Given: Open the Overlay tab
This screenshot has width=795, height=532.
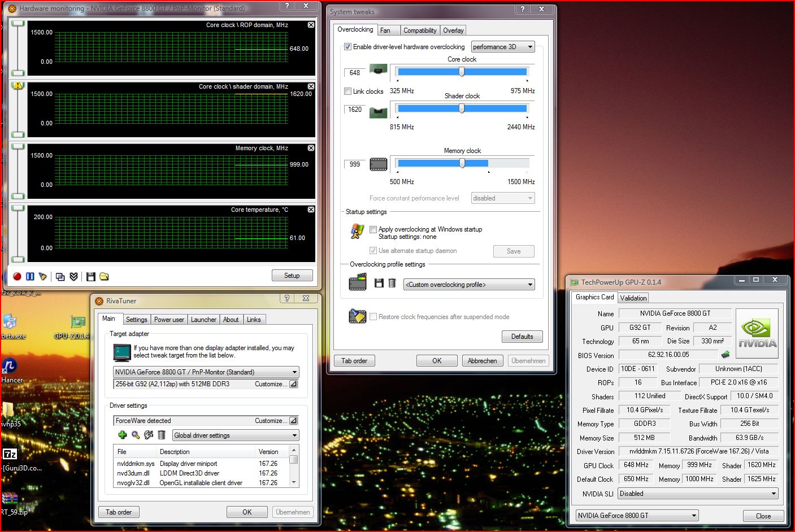Looking at the screenshot, I should click(453, 30).
